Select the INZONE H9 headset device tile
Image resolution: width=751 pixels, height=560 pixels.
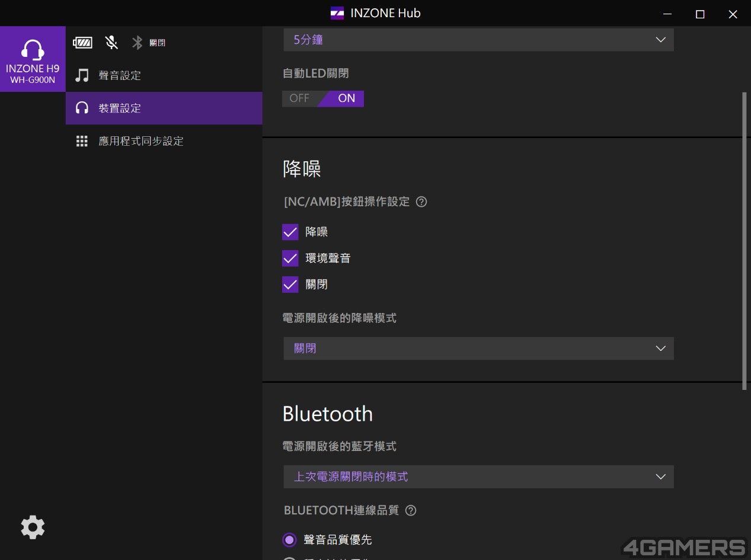click(33, 59)
